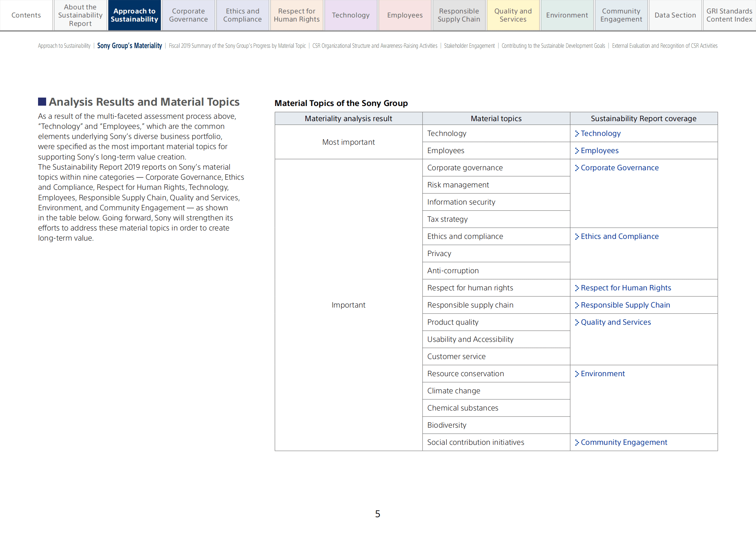Click arrow icon beside Responsible Supply Chain link
This screenshot has height=534, width=756.
click(577, 305)
